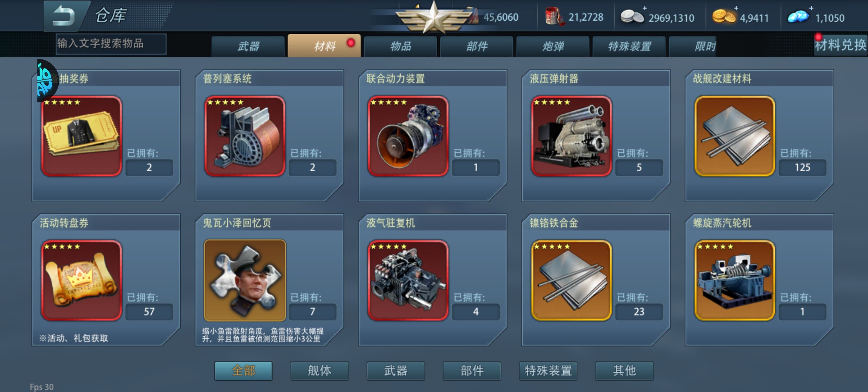
Task: Select the 镍铬铁合金 alloy plates icon
Action: (x=572, y=280)
